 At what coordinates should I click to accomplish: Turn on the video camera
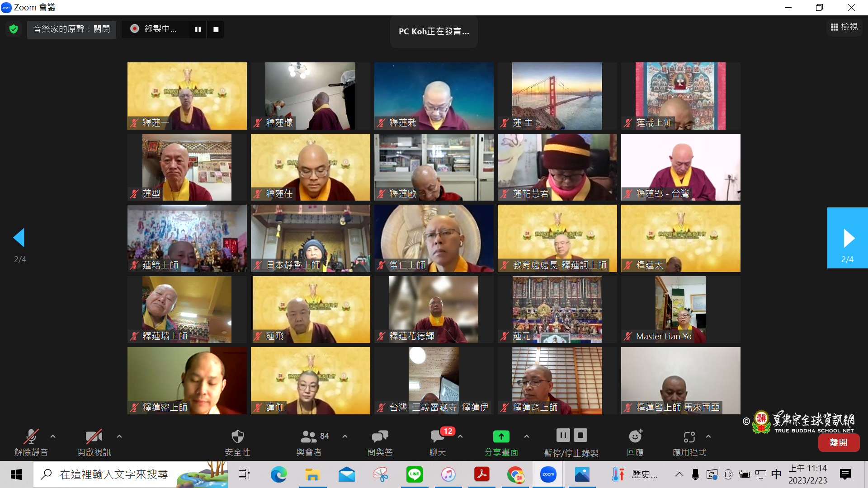[x=94, y=437]
